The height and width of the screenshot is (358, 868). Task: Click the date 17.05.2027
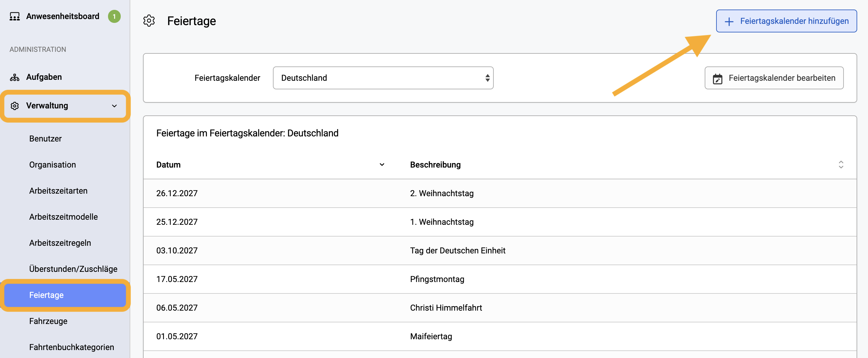(177, 279)
